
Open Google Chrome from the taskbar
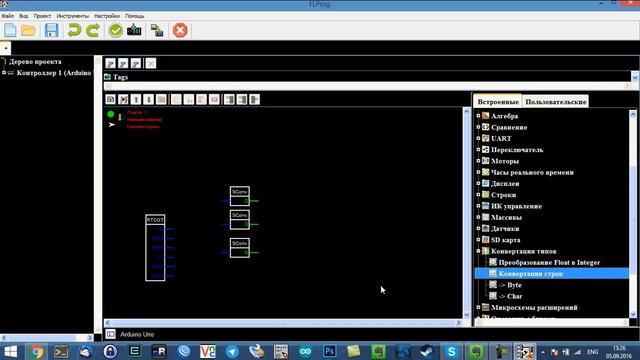[36, 351]
